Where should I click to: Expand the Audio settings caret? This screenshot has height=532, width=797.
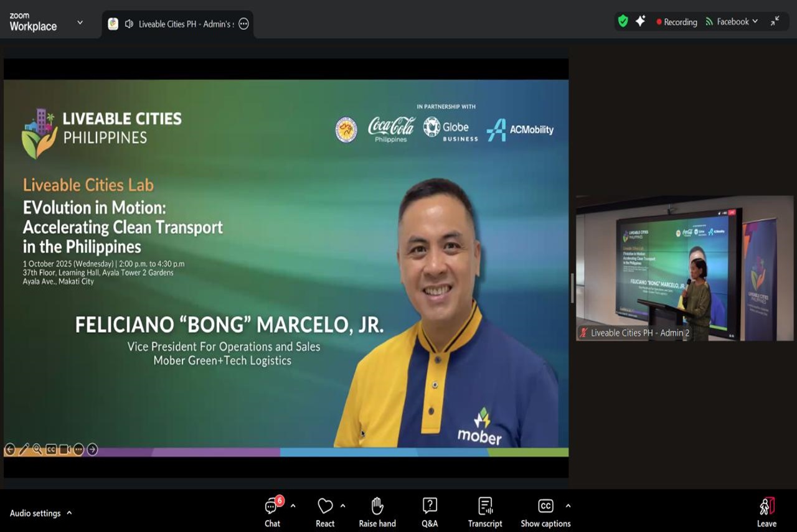pos(69,513)
